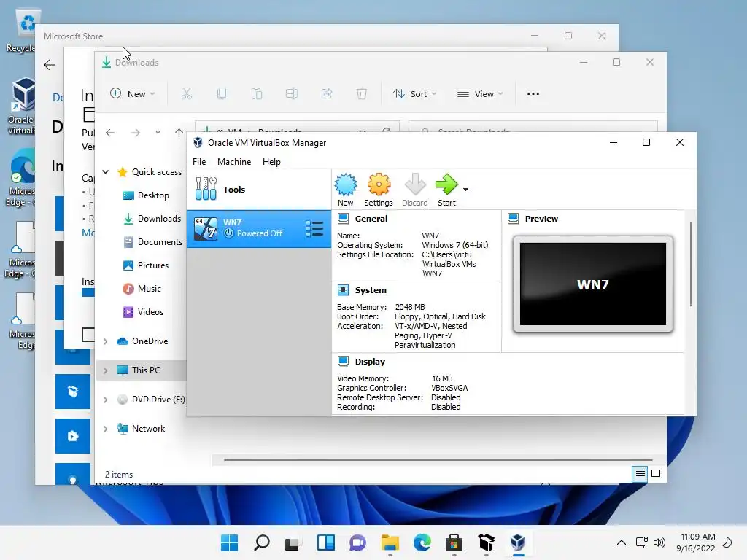Viewport: 747px width, 560px height.
Task: Expand the DVD Drive (F:) node
Action: [x=106, y=400]
